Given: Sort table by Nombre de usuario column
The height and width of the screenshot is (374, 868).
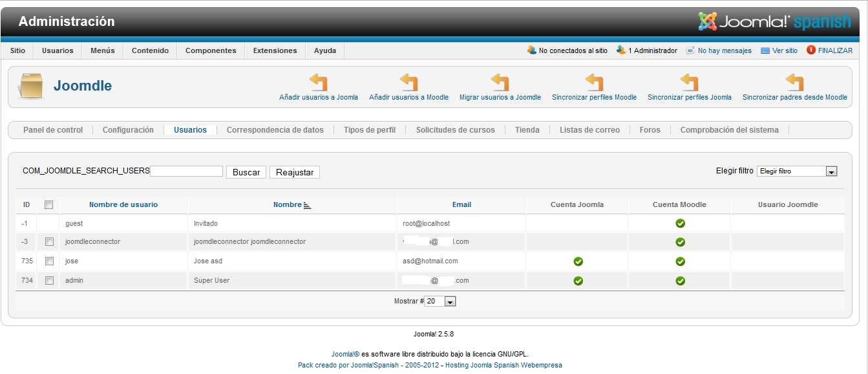Looking at the screenshot, I should point(123,204).
